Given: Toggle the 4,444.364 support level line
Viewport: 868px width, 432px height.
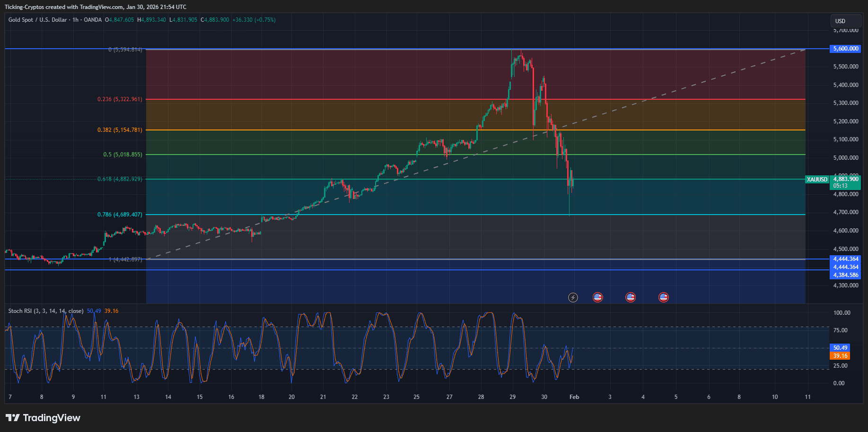Looking at the screenshot, I should [x=845, y=259].
